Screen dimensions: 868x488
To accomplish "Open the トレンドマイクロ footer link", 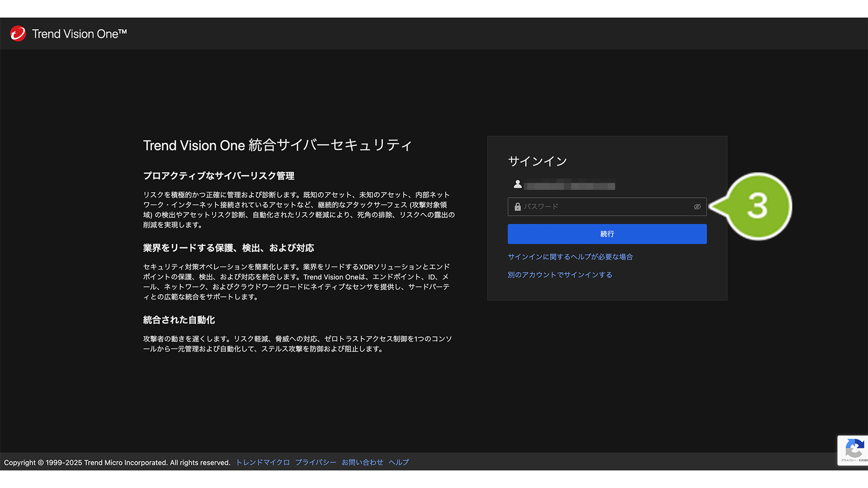I will tap(263, 462).
